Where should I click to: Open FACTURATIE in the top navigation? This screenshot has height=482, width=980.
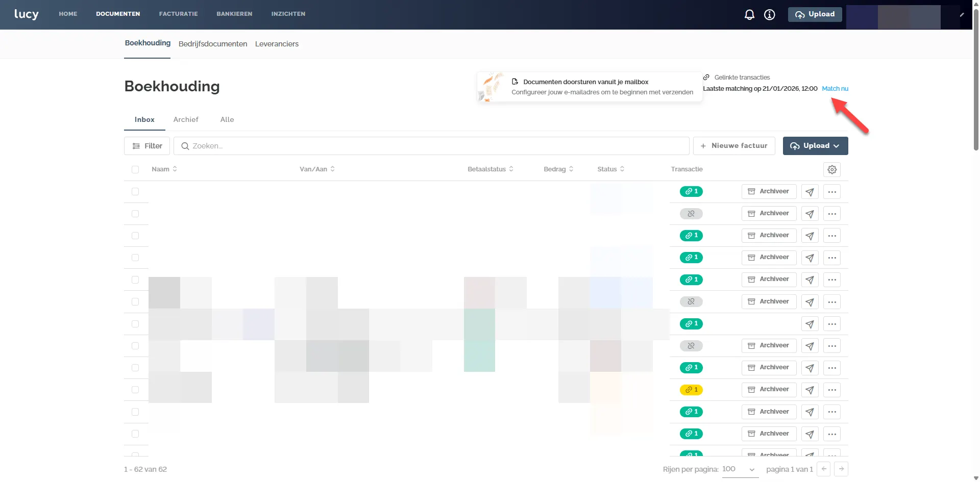(x=178, y=14)
